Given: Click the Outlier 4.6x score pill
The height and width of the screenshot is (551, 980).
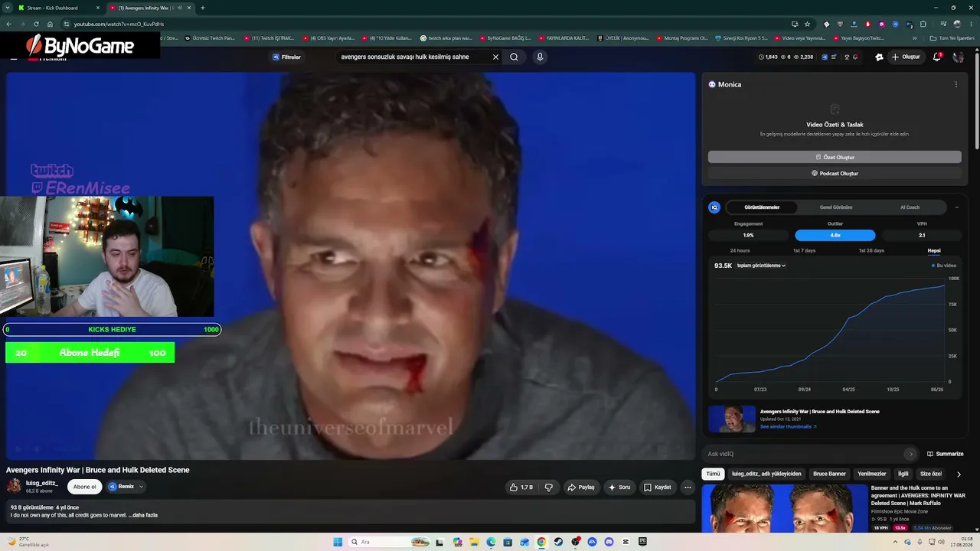Looking at the screenshot, I should point(835,235).
